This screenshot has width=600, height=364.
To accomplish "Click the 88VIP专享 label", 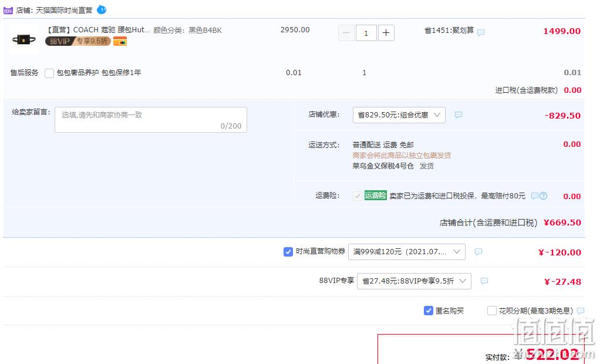I will (337, 281).
